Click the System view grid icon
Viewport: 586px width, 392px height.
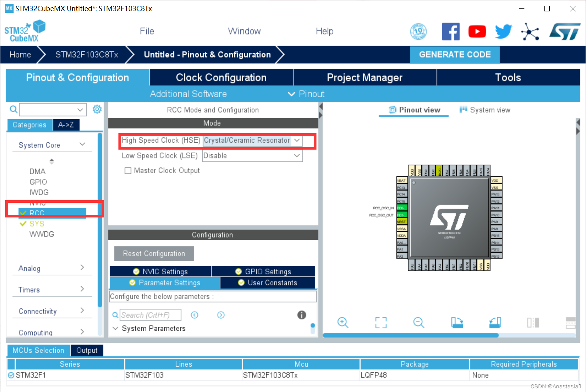(x=464, y=109)
